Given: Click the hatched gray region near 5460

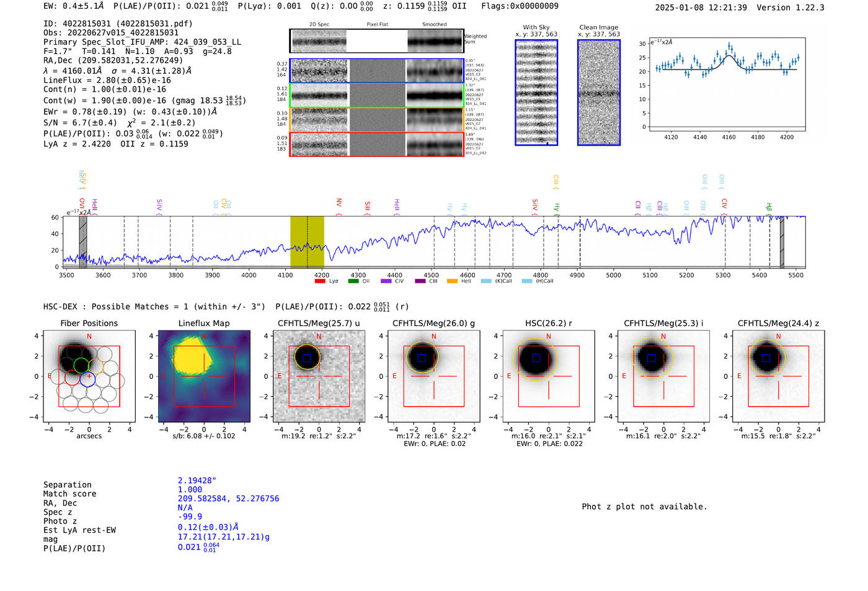Looking at the screenshot, I should (x=782, y=242).
